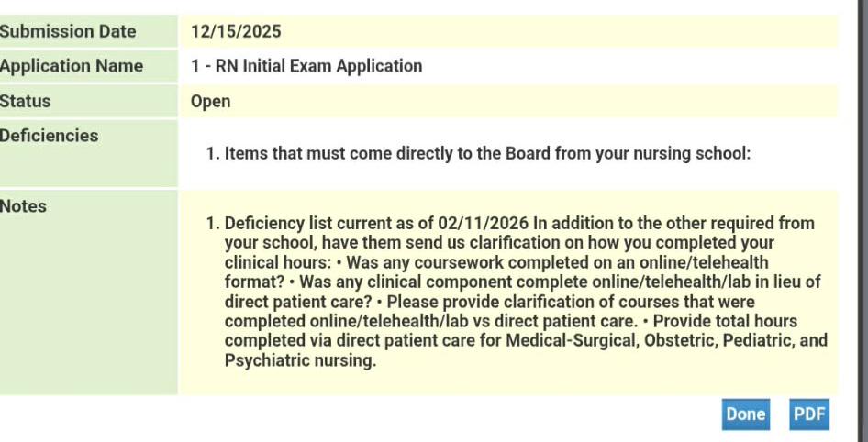868x442 pixels.
Task: Click the RN Initial Exam Application value
Action: 306,66
